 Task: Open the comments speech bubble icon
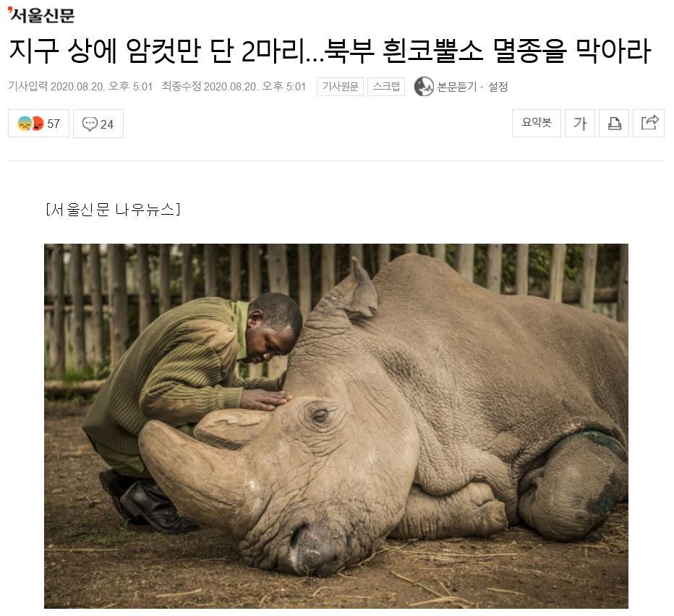click(x=90, y=124)
